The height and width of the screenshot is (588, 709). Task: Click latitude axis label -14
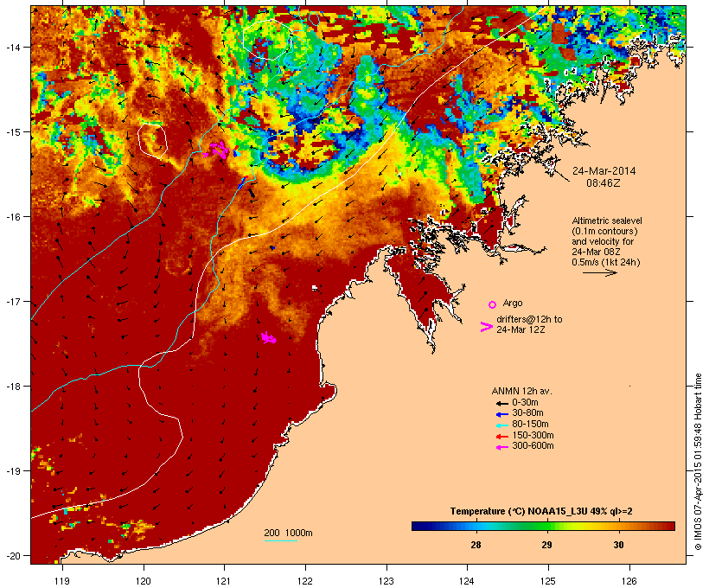point(12,47)
